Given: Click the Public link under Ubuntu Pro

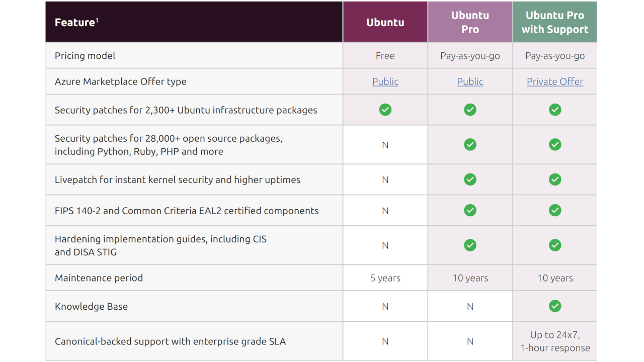Looking at the screenshot, I should coord(470,81).
